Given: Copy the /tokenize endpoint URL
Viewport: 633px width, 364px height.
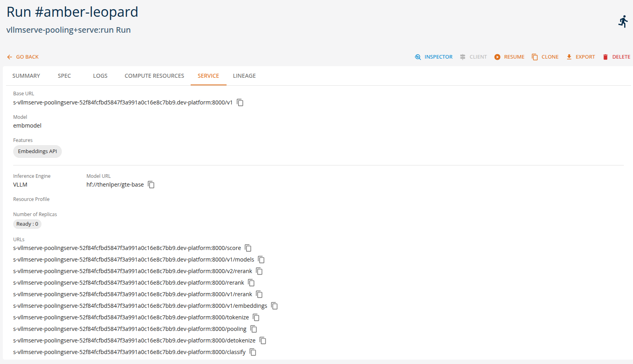Looking at the screenshot, I should [x=256, y=317].
